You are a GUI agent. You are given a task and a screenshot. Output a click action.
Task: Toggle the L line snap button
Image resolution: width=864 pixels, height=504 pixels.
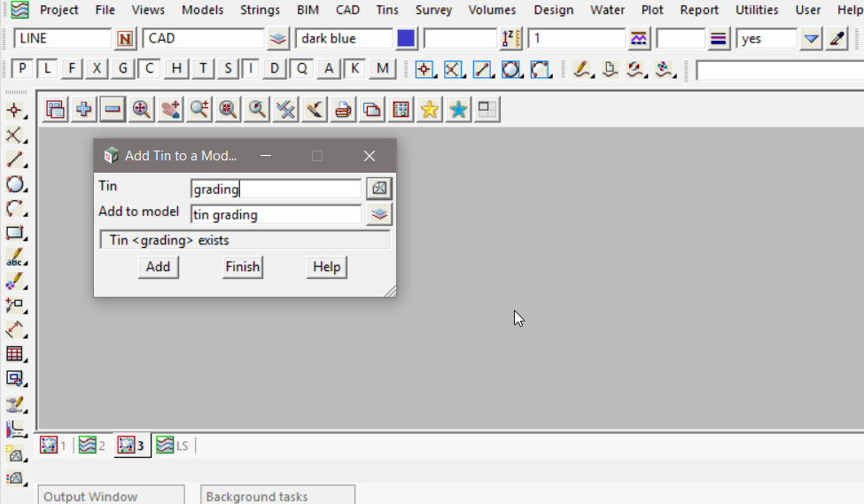point(47,69)
